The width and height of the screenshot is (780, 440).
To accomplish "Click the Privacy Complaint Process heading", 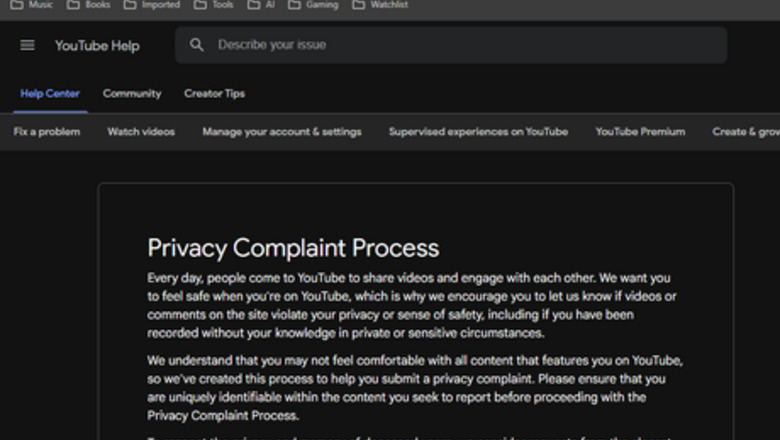I will [x=293, y=248].
